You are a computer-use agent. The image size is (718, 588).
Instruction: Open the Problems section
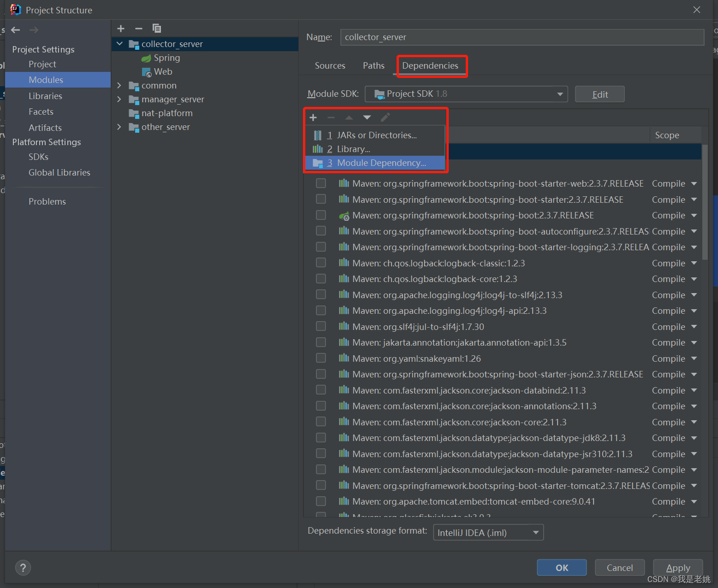coord(47,202)
